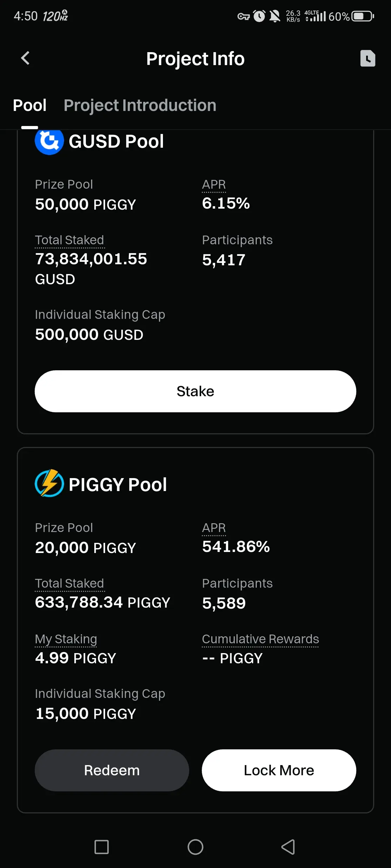Show the PIGGY Pool APR explanation
391x868 pixels.
click(214, 528)
